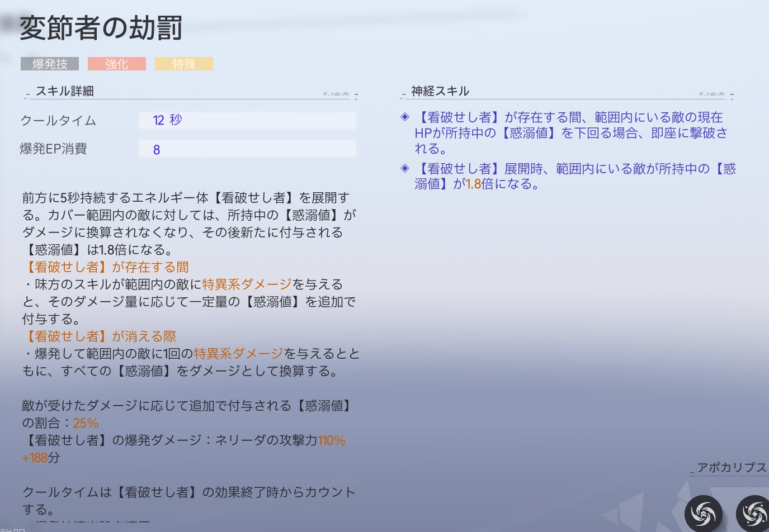
Task: Select the 特殊 tag
Action: pyautogui.click(x=184, y=64)
